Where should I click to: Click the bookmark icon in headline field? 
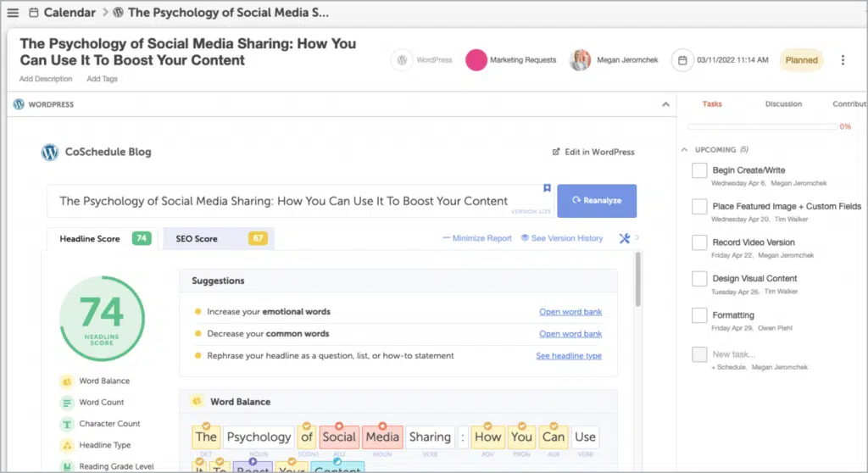tap(547, 188)
